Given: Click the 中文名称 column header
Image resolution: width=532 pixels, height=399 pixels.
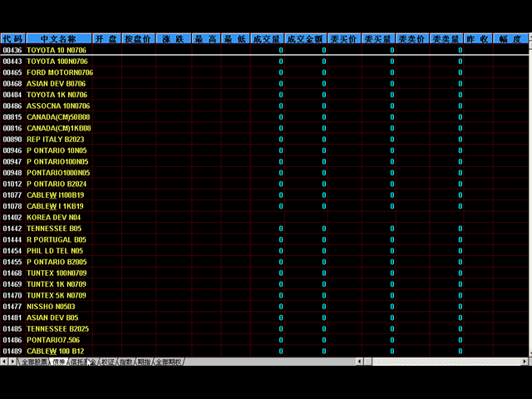Looking at the screenshot, I should pos(59,39).
